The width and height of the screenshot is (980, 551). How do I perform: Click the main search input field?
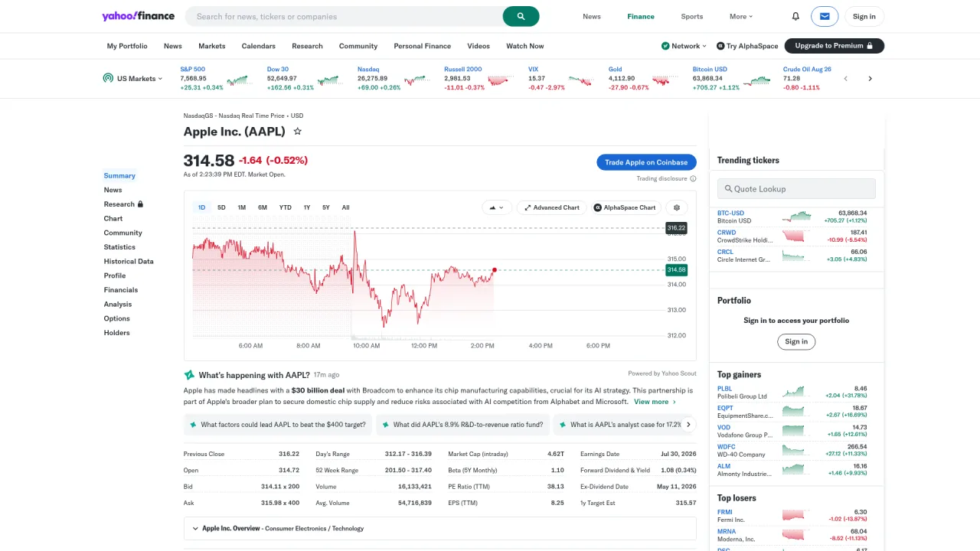[345, 16]
